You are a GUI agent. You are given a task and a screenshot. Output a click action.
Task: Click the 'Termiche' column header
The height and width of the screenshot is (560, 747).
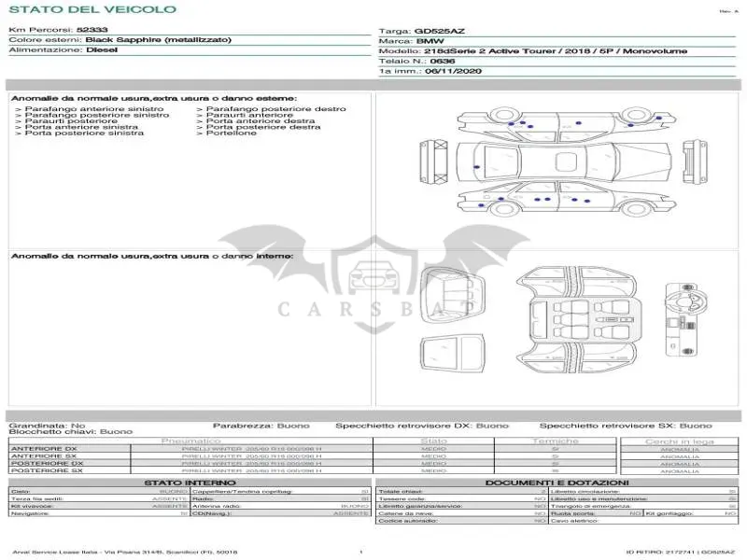pos(555,441)
